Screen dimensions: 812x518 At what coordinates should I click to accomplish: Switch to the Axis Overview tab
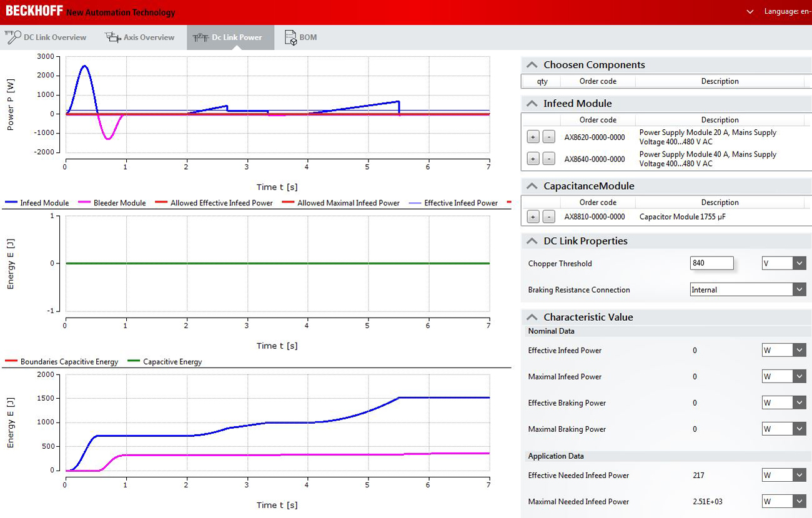click(140, 37)
